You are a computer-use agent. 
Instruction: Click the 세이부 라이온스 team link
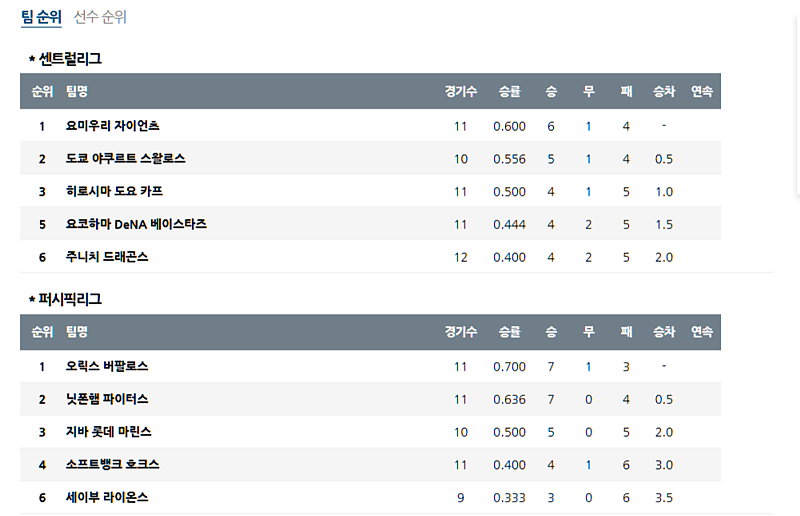click(107, 497)
